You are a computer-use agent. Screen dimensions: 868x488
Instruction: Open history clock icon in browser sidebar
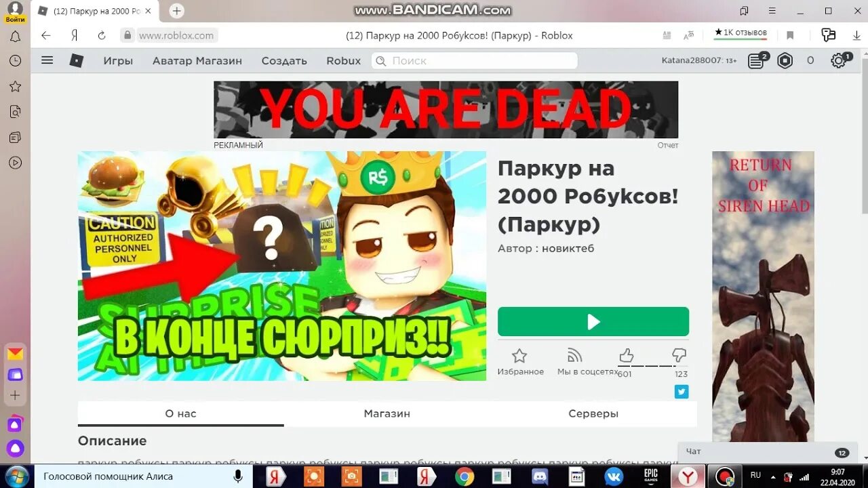coord(15,61)
